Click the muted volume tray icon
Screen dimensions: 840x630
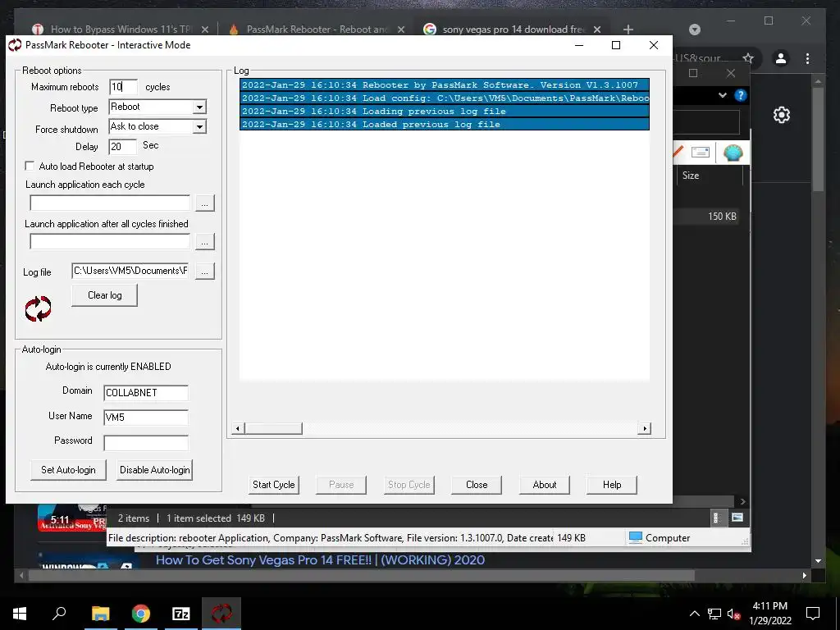[734, 614]
